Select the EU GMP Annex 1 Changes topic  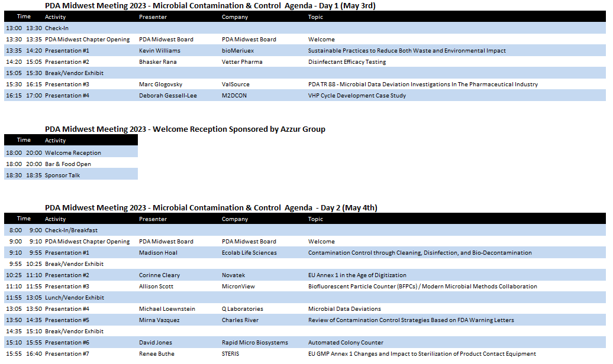[422, 354]
